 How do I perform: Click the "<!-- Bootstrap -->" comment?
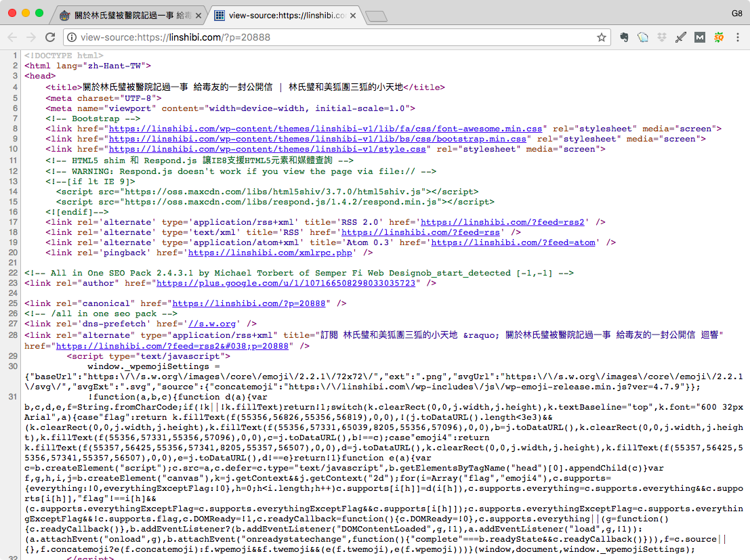[x=93, y=119]
